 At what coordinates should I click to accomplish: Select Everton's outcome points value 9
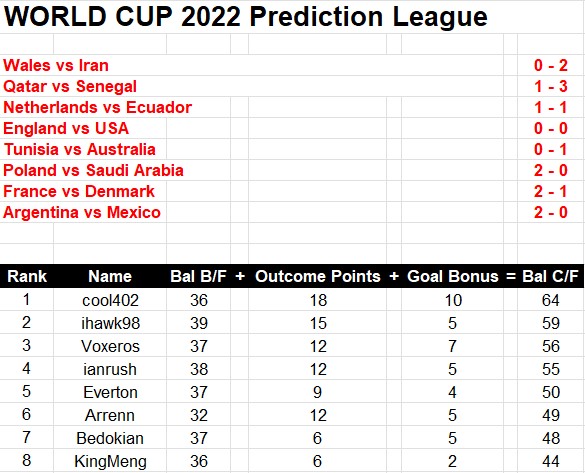tap(317, 392)
